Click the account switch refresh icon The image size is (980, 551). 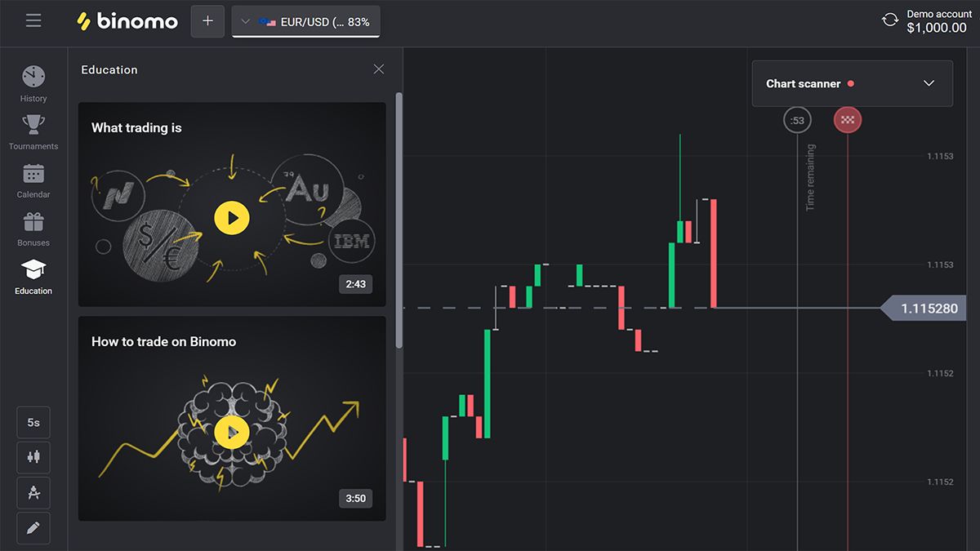[x=890, y=20]
